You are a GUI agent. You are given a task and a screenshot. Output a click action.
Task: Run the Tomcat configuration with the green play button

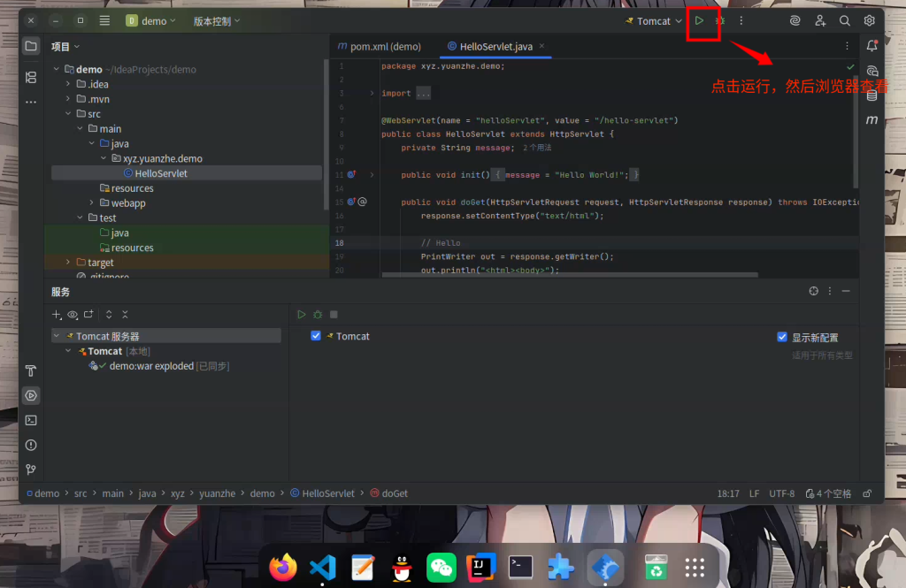[699, 20]
